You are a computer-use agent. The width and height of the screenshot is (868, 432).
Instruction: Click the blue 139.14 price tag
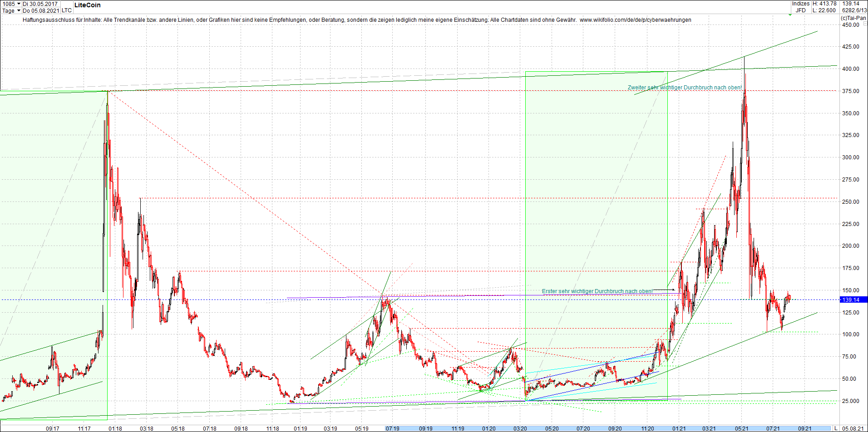[x=853, y=299]
